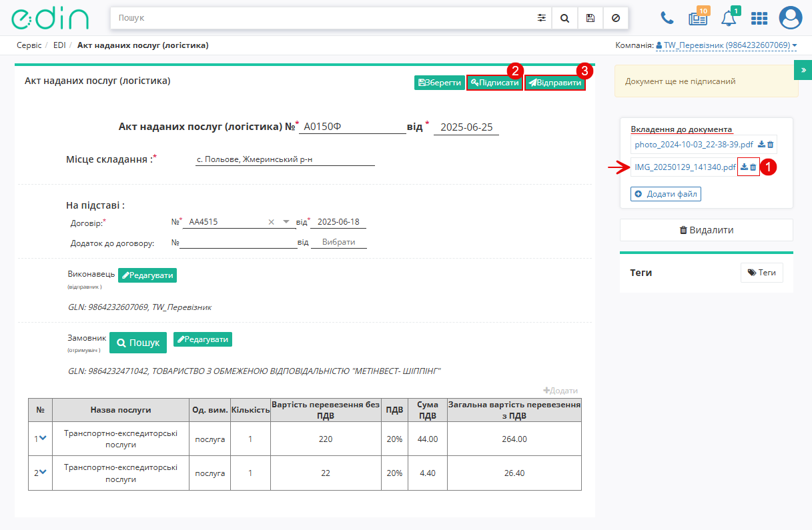
Task: Click Редагувати for Замовник
Action: [203, 339]
